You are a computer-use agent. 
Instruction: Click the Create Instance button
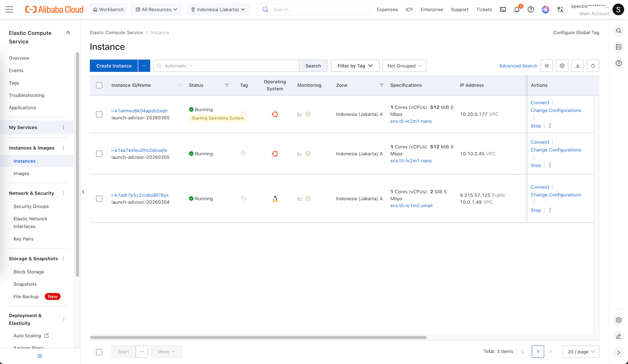tap(114, 66)
